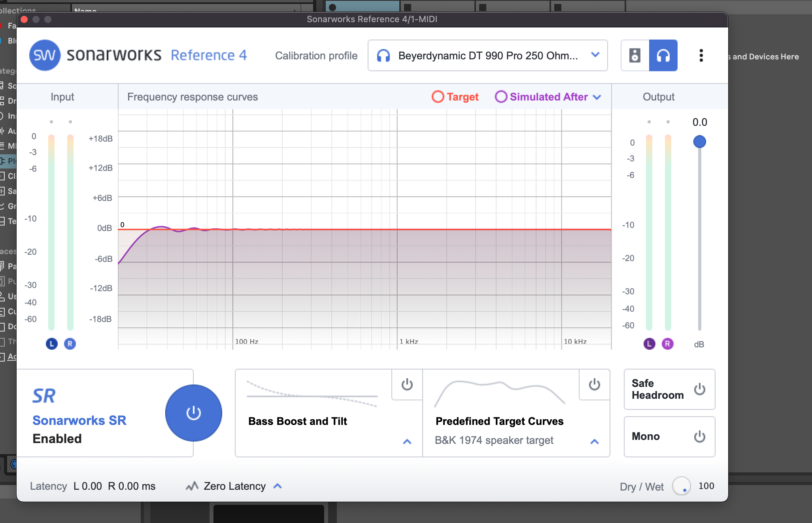
Task: Toggle the big Sonarworks SR Enabled power button
Action: click(194, 413)
